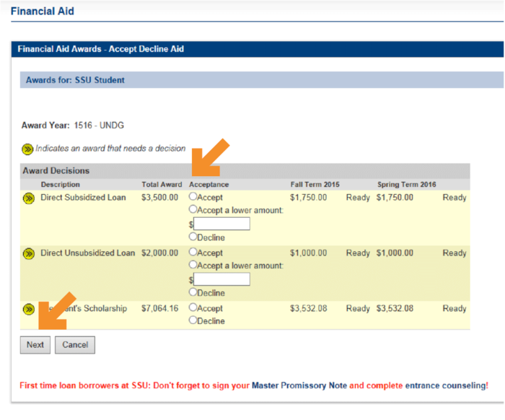Choose Accept a lower amount for Unsubsidized Loan

193,266
